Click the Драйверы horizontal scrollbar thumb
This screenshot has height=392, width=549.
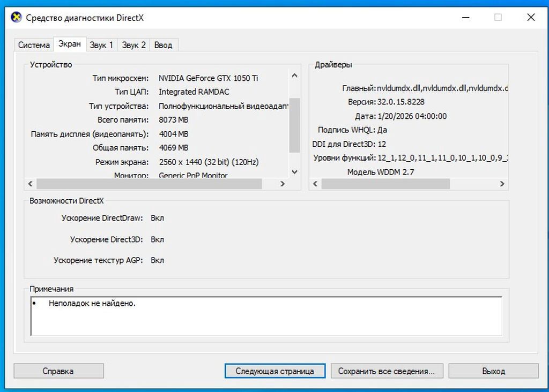[x=385, y=184]
